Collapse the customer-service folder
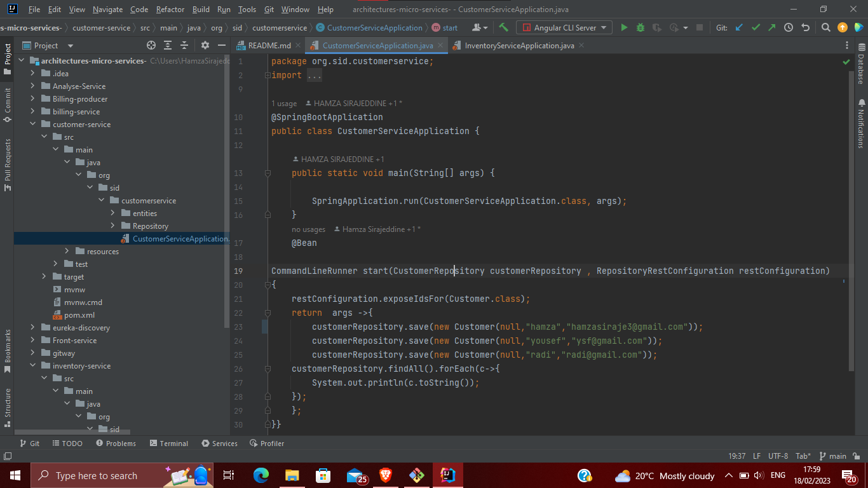Screen dimensions: 868x488 click(x=33, y=125)
